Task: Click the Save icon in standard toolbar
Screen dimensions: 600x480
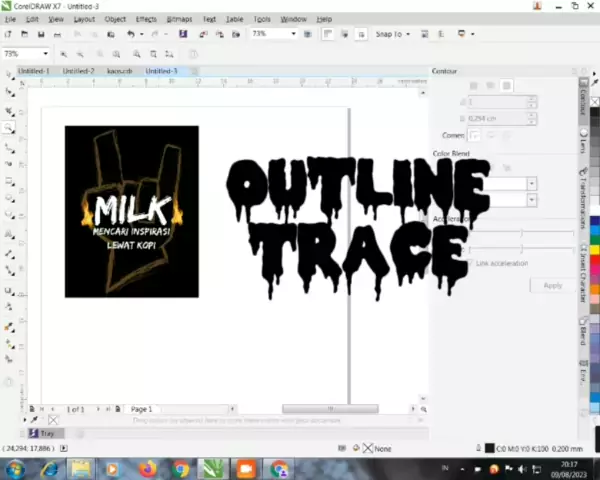Action: 43,34
